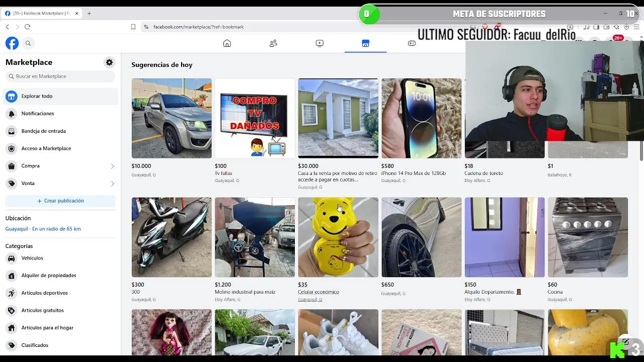The height and width of the screenshot is (362, 644).
Task: Open $30.000 house listing photo
Action: [x=338, y=118]
